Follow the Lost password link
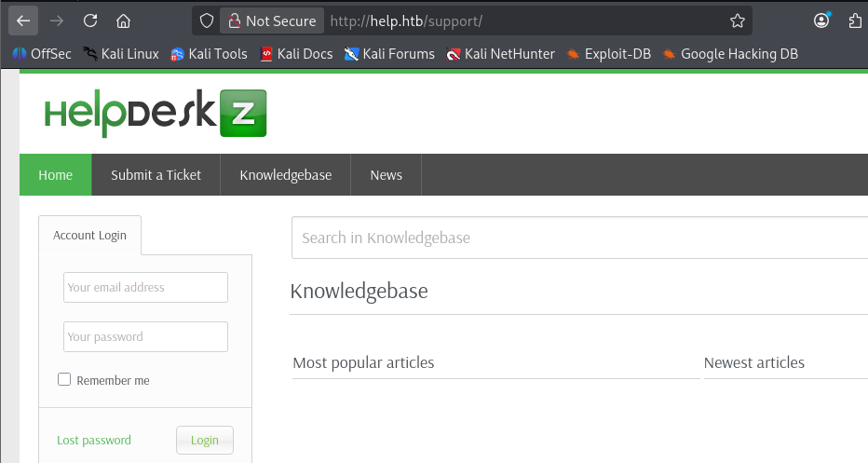The width and height of the screenshot is (868, 463). pyautogui.click(x=94, y=440)
